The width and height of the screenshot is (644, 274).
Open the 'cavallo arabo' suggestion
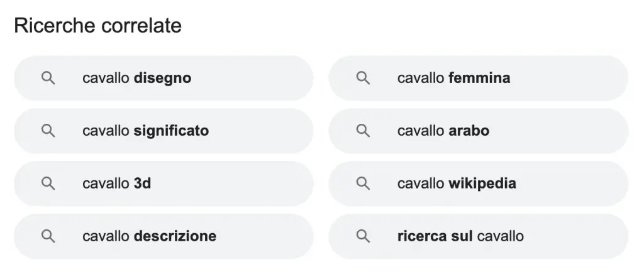pos(479,131)
